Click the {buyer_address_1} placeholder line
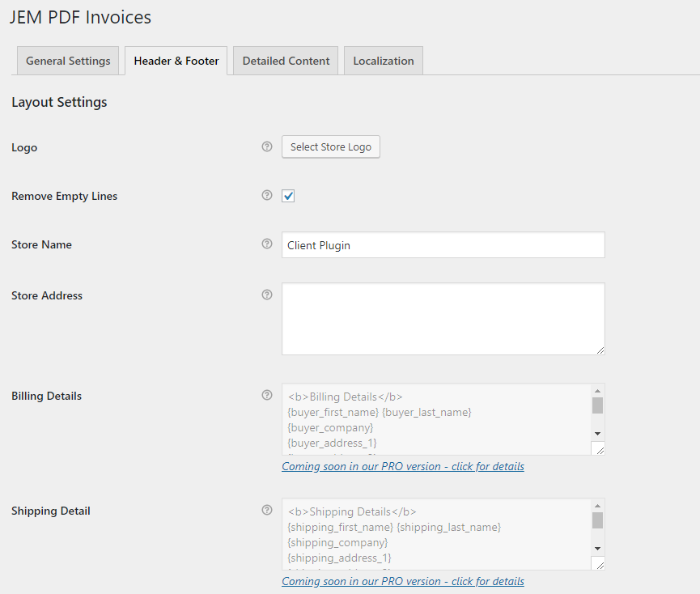This screenshot has height=594, width=700. coord(332,443)
